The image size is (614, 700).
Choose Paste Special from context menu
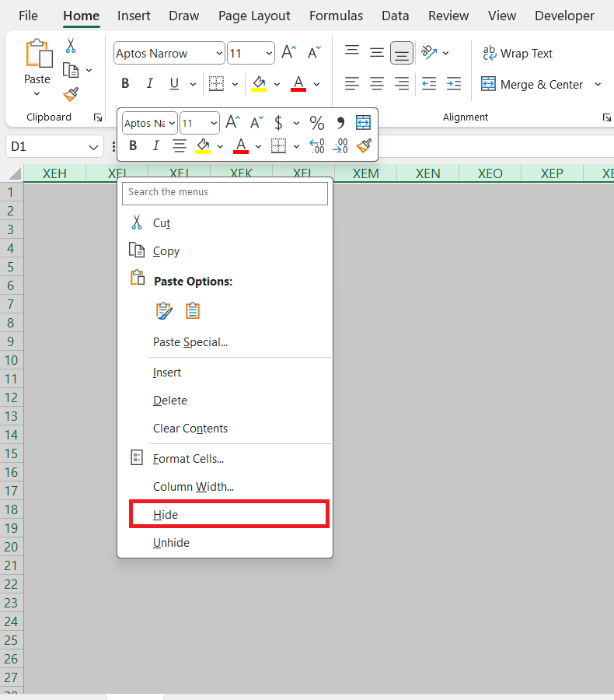225,342
